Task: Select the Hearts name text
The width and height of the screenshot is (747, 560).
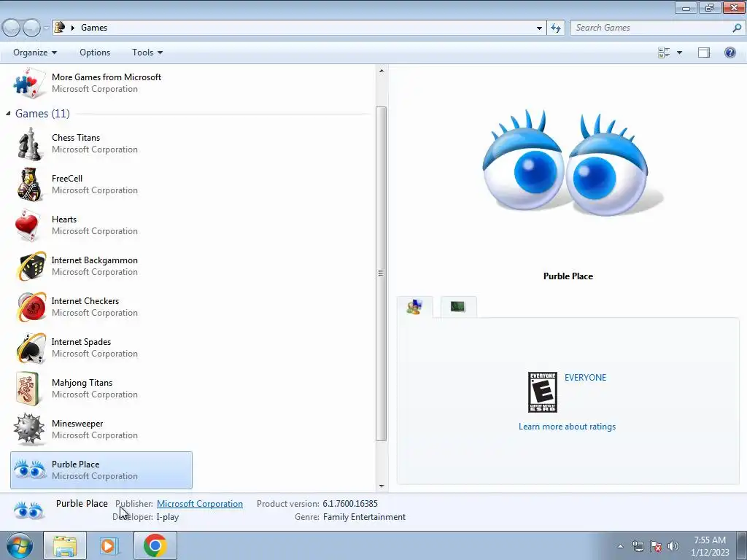Action: 64,219
